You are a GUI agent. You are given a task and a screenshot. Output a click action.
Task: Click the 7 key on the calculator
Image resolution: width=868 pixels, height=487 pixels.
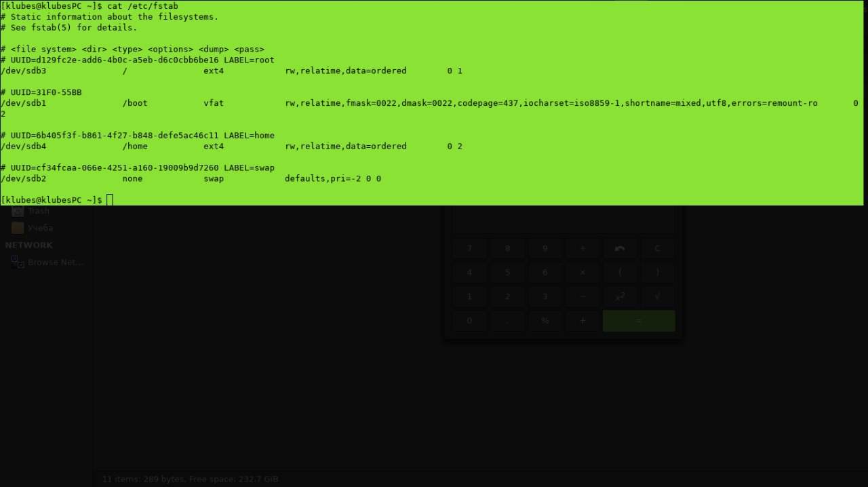tap(469, 248)
